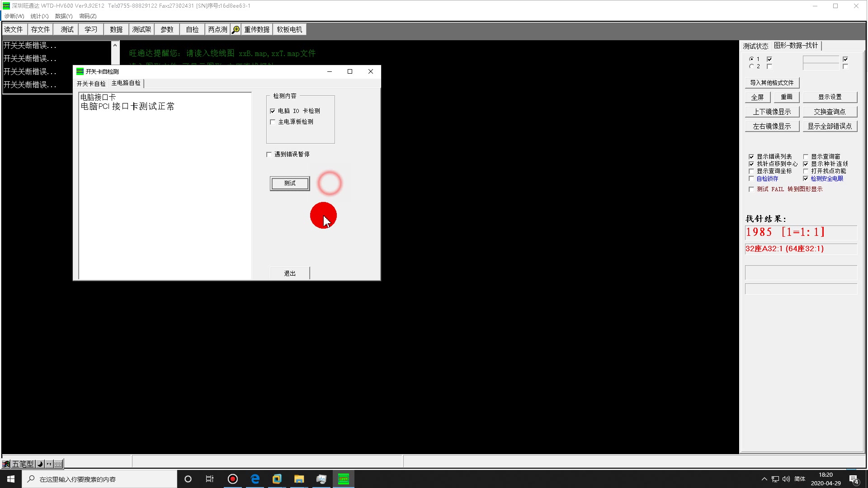This screenshot has height=488, width=868.
Task: Open File Explorer from taskbar
Action: pyautogui.click(x=299, y=479)
